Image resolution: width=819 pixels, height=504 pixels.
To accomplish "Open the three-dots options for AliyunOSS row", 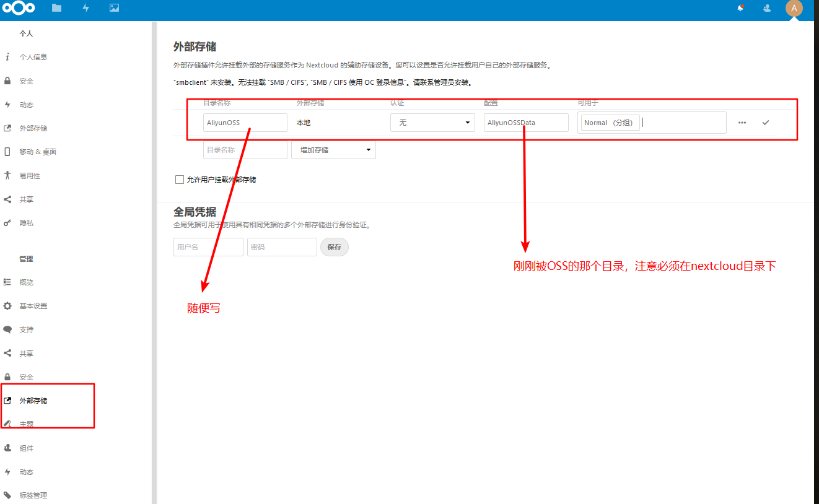I will pos(742,123).
